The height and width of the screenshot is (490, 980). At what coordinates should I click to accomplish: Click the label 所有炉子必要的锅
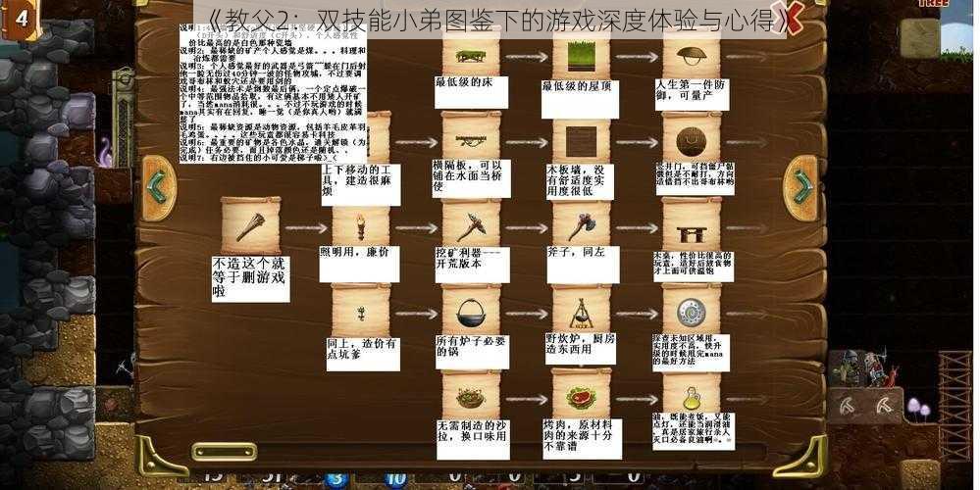[473, 352]
